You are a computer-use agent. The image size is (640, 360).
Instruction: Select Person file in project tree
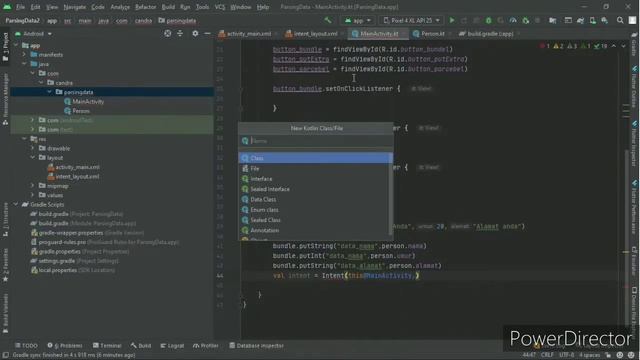81,111
